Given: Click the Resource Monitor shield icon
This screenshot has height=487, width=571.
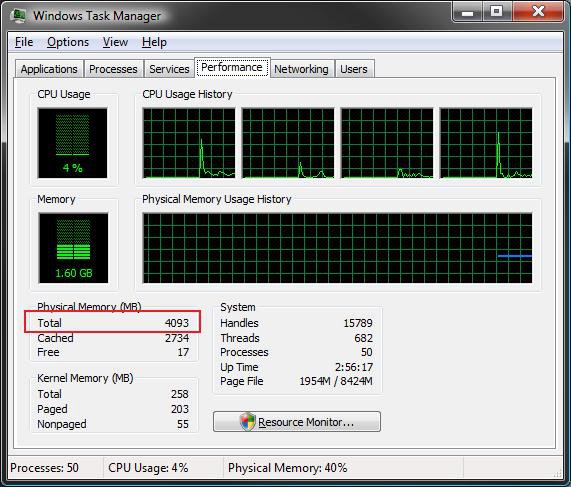Looking at the screenshot, I should [248, 422].
